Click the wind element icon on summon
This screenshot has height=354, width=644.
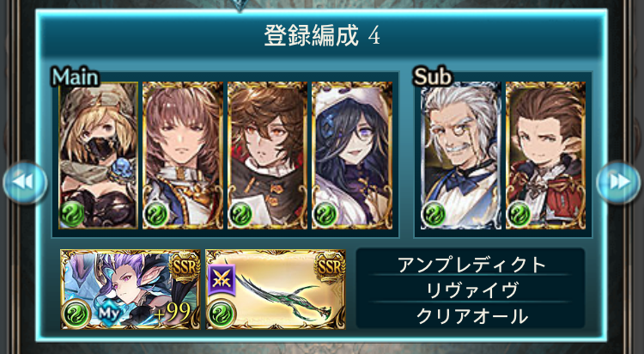click(x=76, y=314)
